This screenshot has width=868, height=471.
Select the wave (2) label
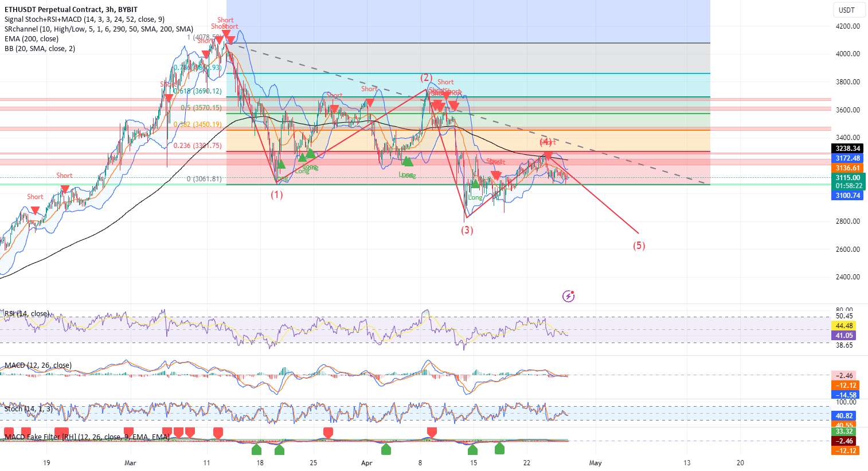click(426, 77)
